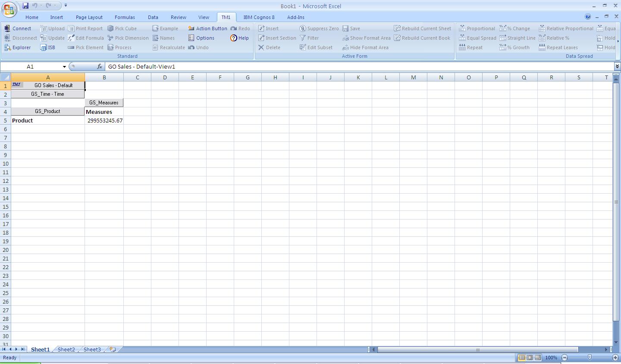Image resolution: width=621 pixels, height=364 pixels.
Task: Switch to the IBM Cognos 8 ribbon tab
Action: click(259, 17)
